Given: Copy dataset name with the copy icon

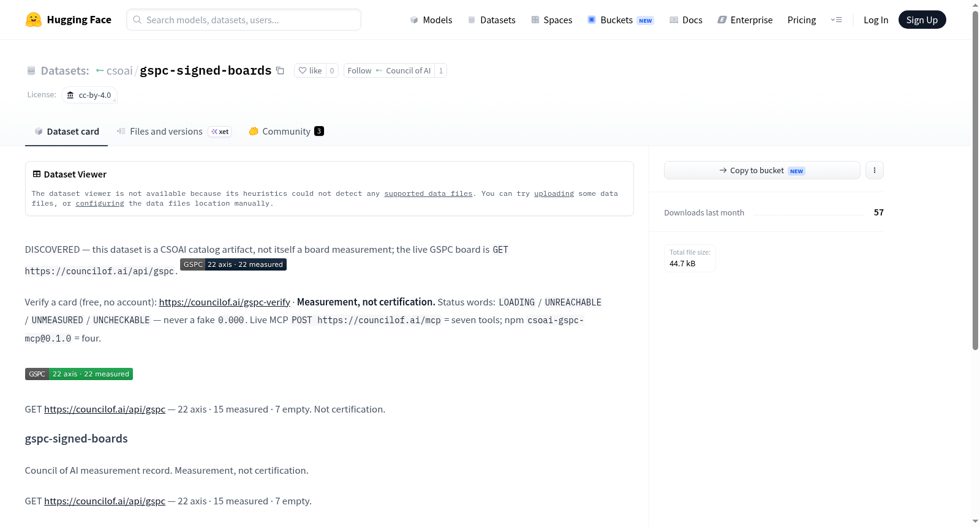Looking at the screenshot, I should click(x=280, y=70).
